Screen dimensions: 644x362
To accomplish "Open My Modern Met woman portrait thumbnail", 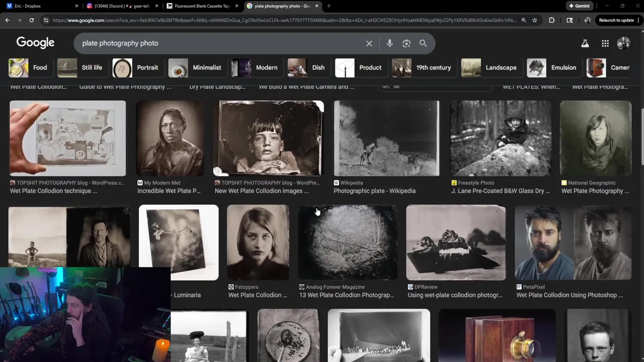I will click(170, 138).
